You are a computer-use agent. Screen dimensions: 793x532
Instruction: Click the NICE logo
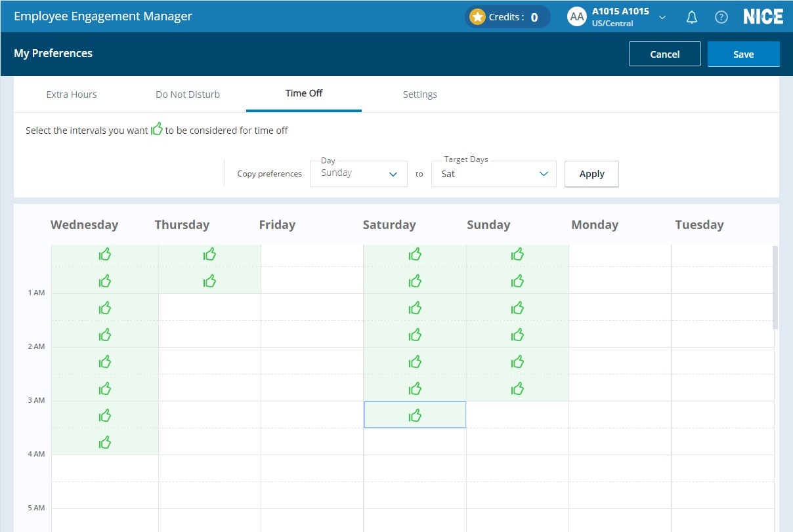(x=763, y=17)
